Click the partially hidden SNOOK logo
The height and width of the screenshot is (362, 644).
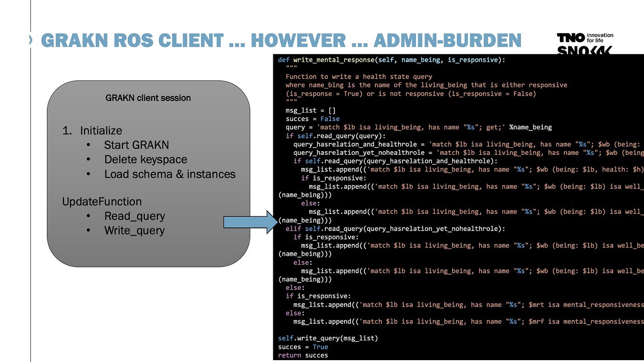pyautogui.click(x=584, y=51)
